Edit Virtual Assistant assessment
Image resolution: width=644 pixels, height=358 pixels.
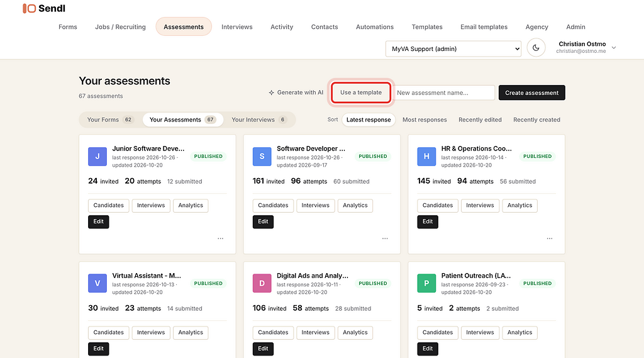tap(99, 349)
